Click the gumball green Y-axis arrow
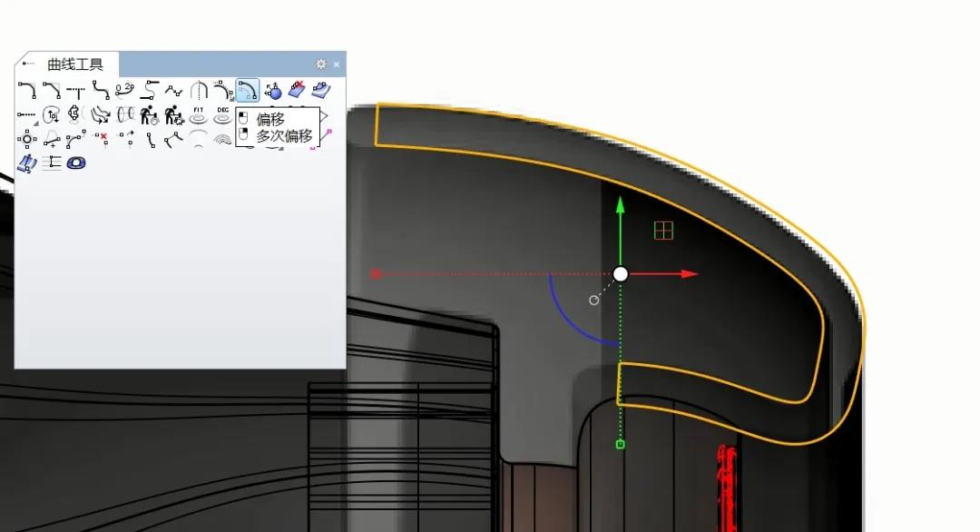980x532 pixels. click(620, 205)
